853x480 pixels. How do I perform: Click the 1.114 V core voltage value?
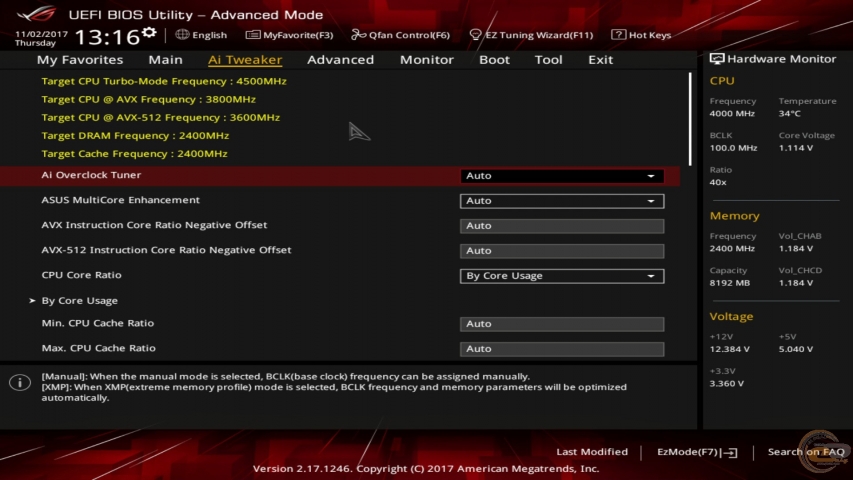[796, 148]
